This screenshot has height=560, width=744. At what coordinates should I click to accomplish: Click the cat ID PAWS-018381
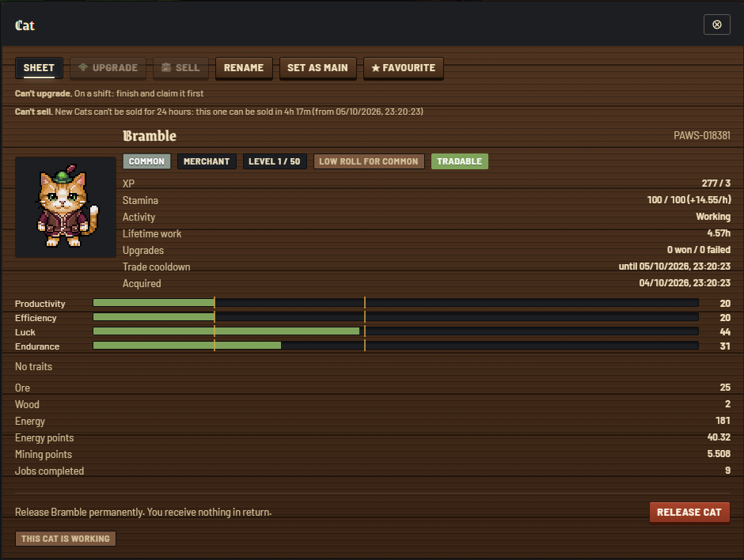[x=702, y=135]
